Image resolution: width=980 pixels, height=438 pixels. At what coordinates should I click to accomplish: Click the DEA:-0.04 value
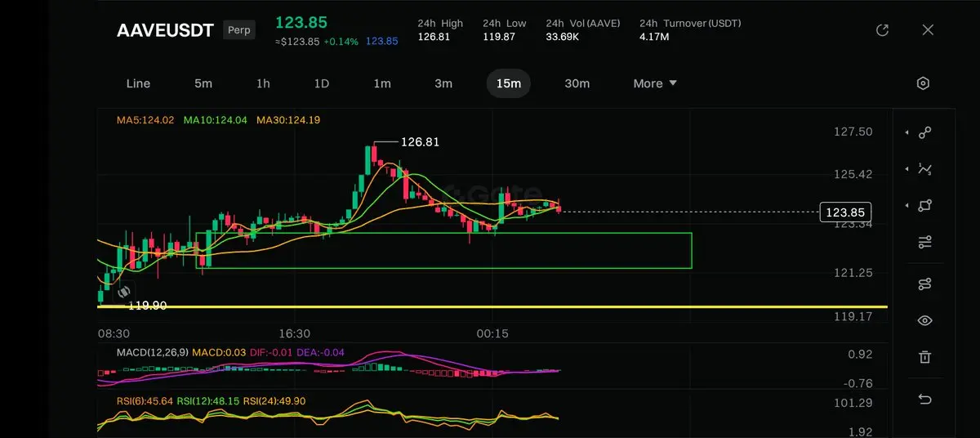point(320,352)
